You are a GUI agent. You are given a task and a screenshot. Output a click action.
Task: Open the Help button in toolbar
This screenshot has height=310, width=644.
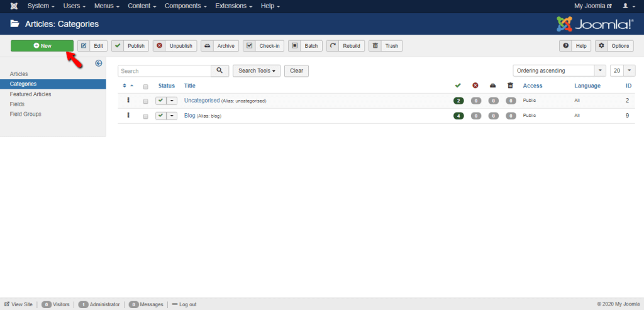[x=575, y=46]
